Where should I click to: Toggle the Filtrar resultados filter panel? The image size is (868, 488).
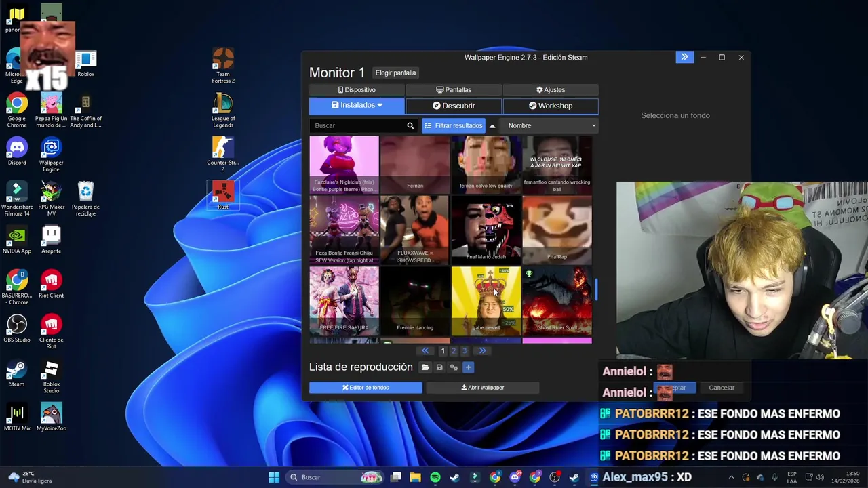(453, 125)
